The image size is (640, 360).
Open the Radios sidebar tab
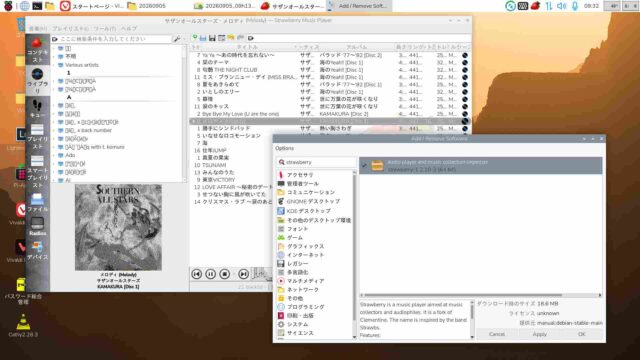pos(37,227)
